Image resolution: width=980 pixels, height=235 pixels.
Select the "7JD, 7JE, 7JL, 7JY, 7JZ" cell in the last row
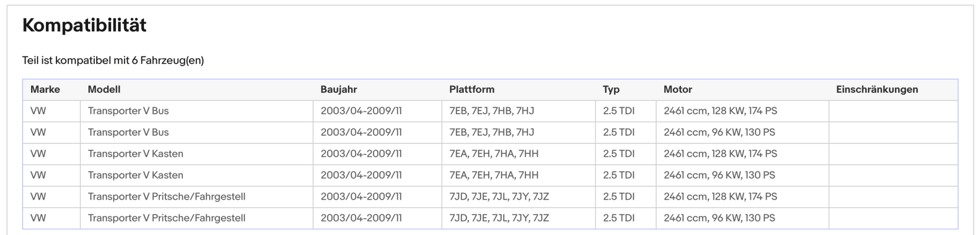pyautogui.click(x=499, y=218)
